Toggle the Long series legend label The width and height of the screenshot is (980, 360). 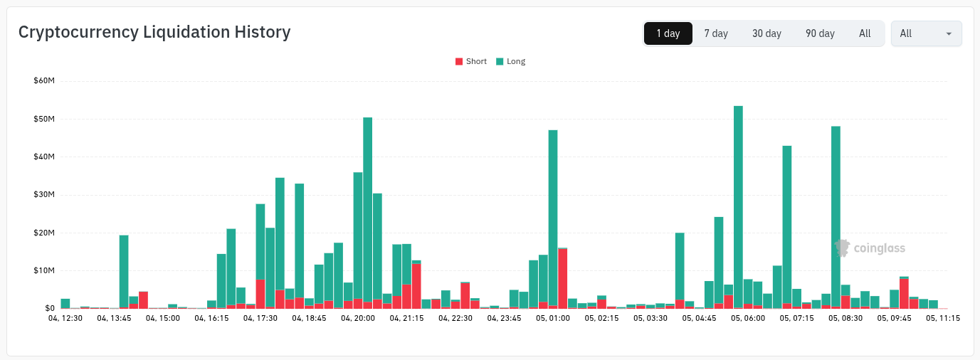tap(516, 62)
